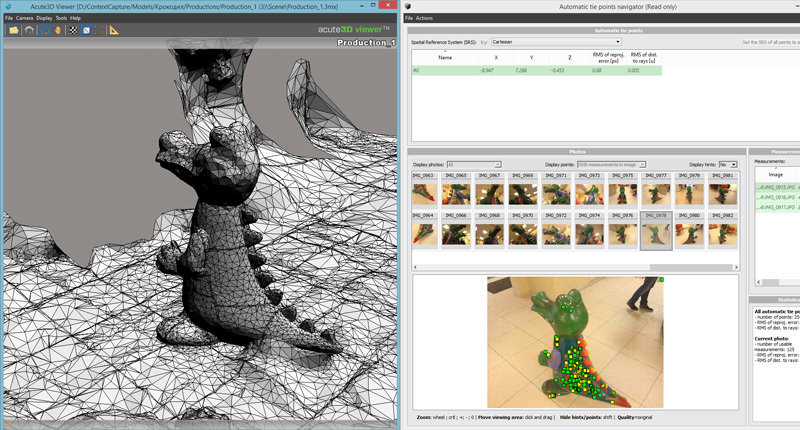Viewport: 800px width, 430px height.
Task: Click the photos horizontal scrollbar thumb
Action: coord(690,267)
